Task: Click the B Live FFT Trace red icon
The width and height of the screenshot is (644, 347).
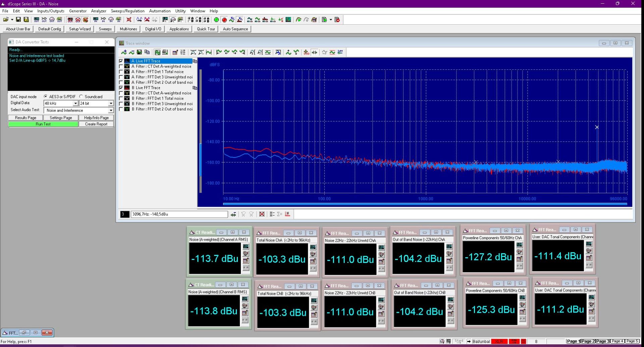Action: (x=127, y=88)
